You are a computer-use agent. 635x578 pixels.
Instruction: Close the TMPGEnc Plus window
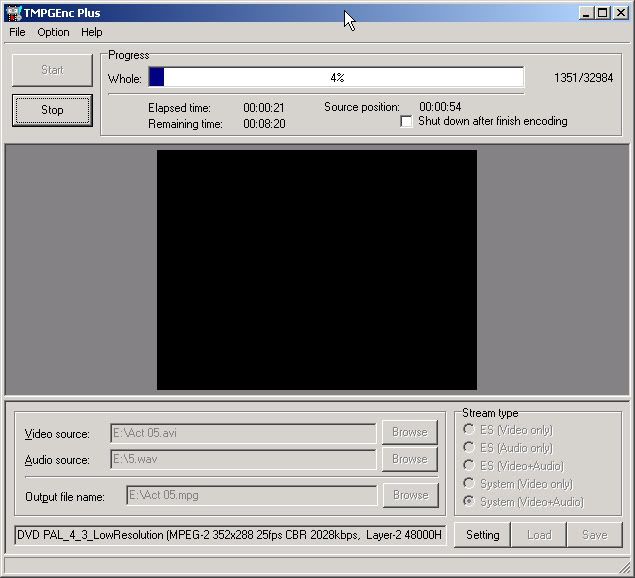coord(621,13)
